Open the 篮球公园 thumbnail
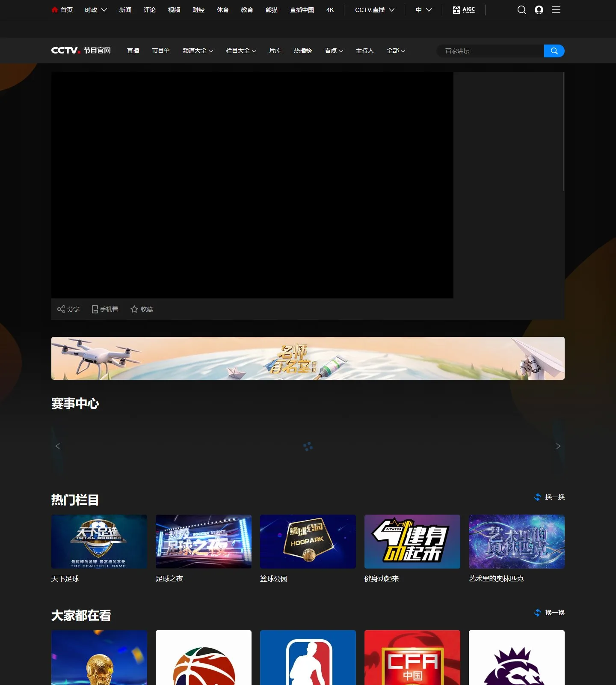Image resolution: width=616 pixels, height=685 pixels. coord(308,542)
